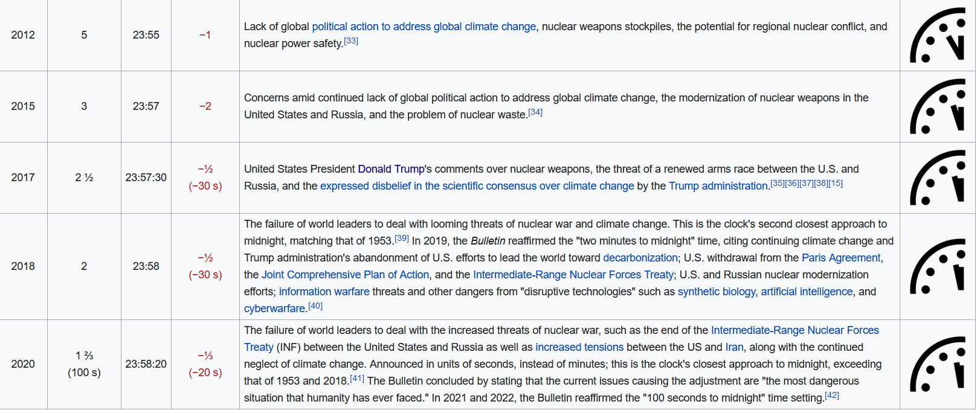Open the synthetic biology link
This screenshot has width=980, height=413.
717,292
